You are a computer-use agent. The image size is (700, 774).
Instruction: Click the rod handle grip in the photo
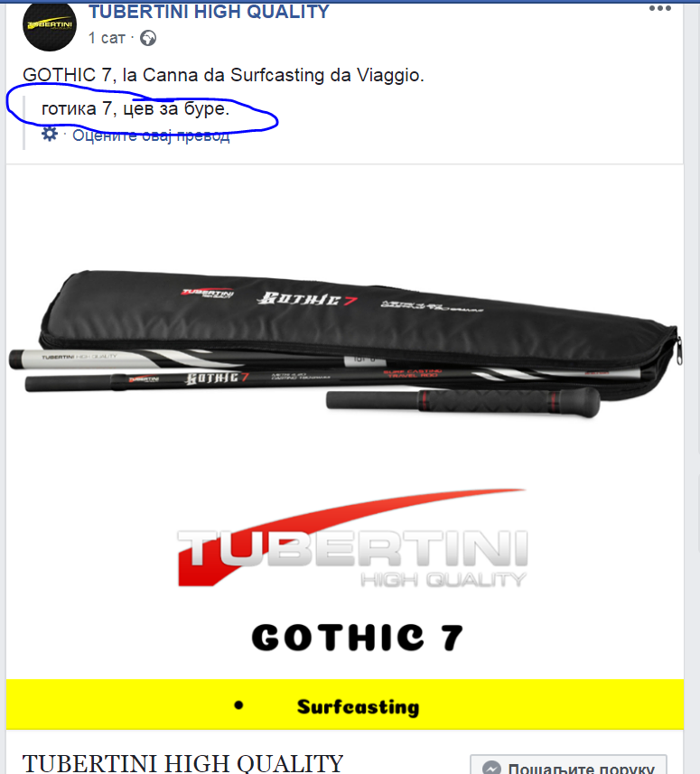[x=463, y=400]
